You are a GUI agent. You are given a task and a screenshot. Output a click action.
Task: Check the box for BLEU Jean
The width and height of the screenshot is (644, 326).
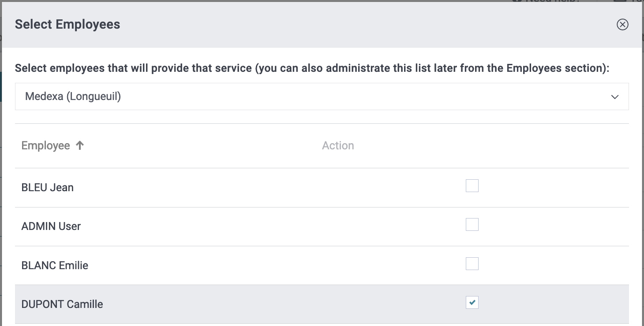pos(472,186)
